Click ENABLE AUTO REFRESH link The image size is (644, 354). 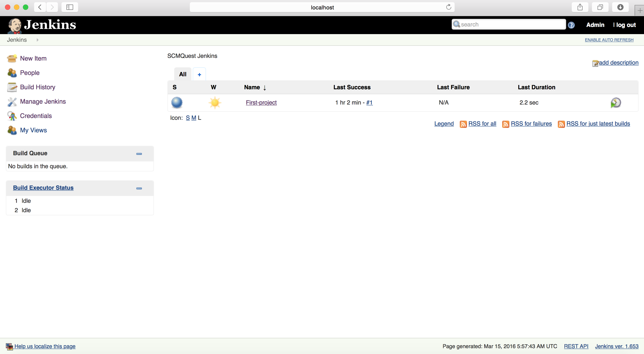tap(609, 40)
